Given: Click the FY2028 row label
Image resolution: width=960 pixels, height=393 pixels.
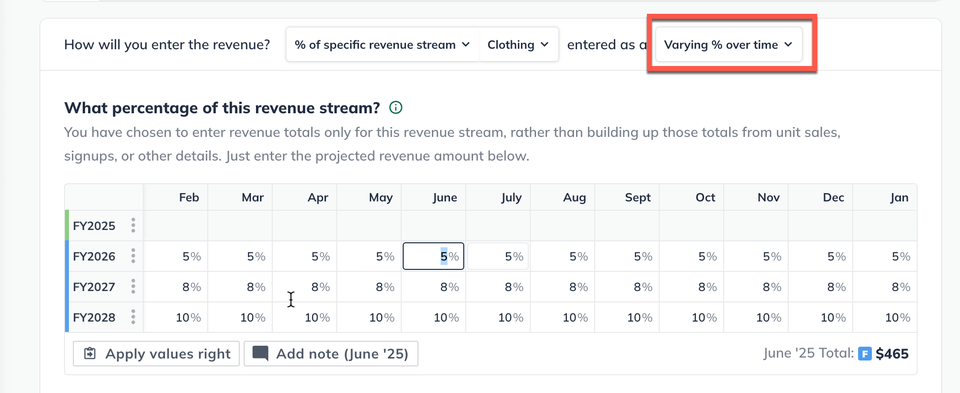Looking at the screenshot, I should (x=94, y=317).
